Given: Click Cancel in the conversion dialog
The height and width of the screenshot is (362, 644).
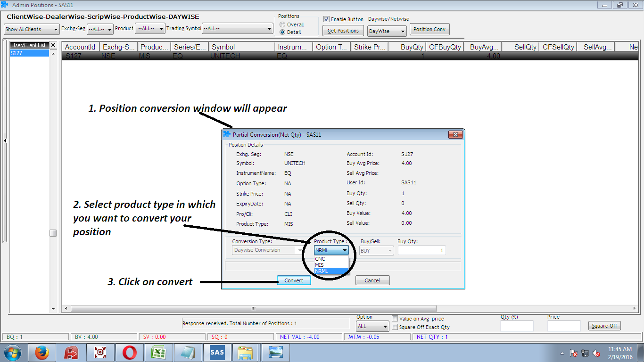Looking at the screenshot, I should (x=372, y=280).
